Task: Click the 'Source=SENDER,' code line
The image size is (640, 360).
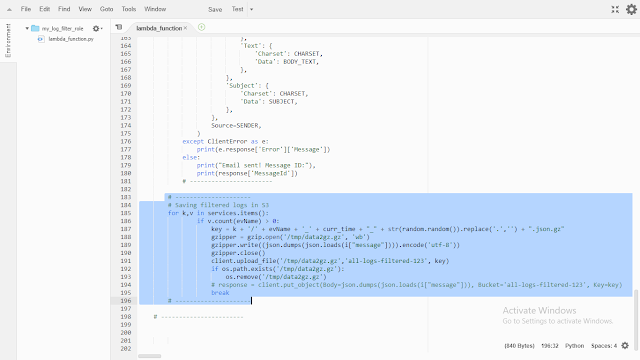Action: click(x=236, y=125)
